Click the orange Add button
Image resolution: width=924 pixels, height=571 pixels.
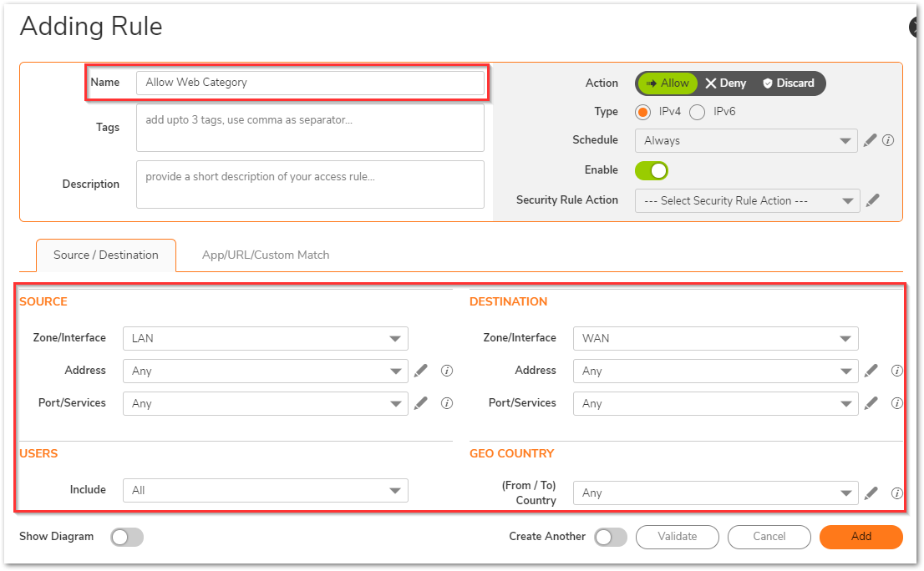(861, 537)
